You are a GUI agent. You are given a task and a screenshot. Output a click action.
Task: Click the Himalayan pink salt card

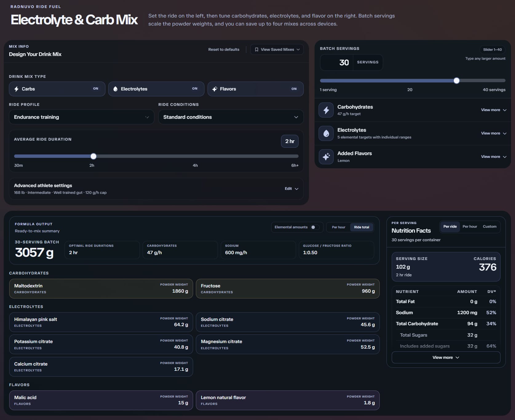click(101, 322)
